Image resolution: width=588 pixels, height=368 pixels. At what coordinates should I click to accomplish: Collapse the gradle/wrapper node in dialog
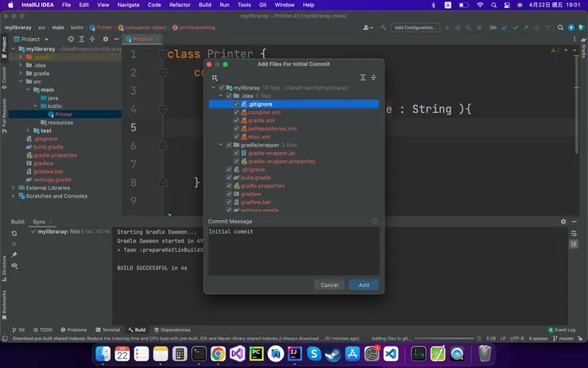click(222, 145)
